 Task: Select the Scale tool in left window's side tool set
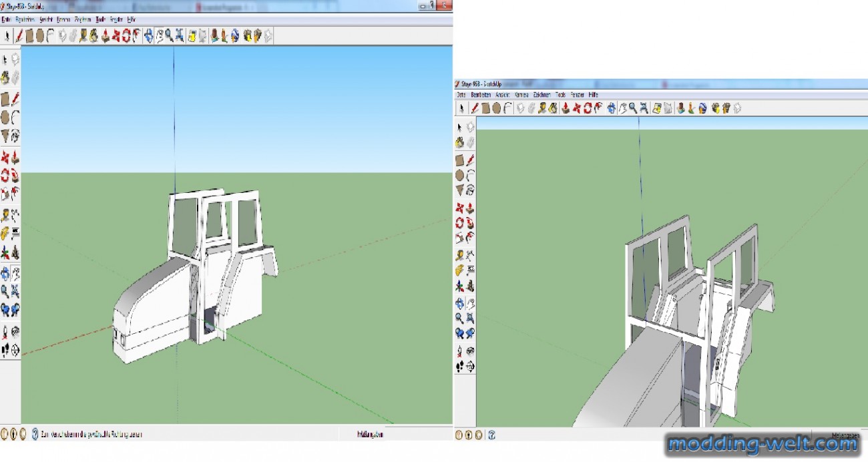pyautogui.click(x=5, y=194)
